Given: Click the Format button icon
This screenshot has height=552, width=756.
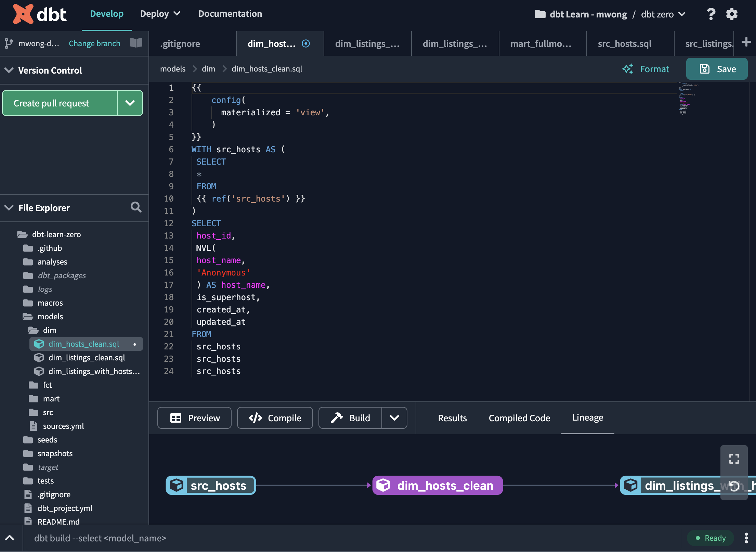Looking at the screenshot, I should [x=629, y=69].
